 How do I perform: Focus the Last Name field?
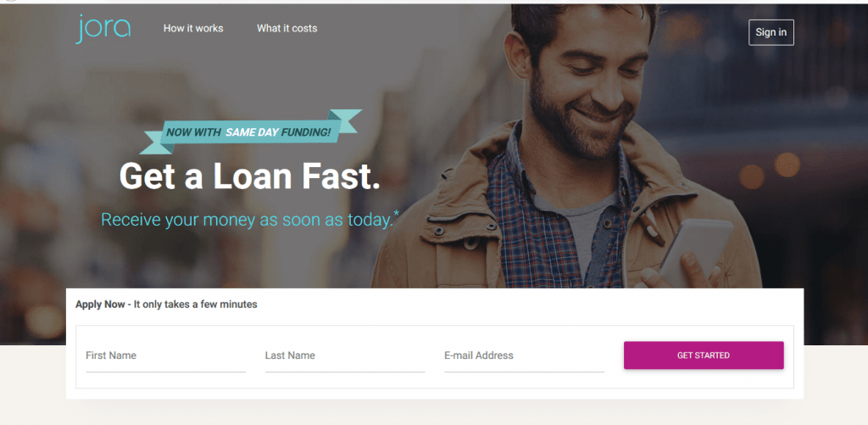(345, 356)
